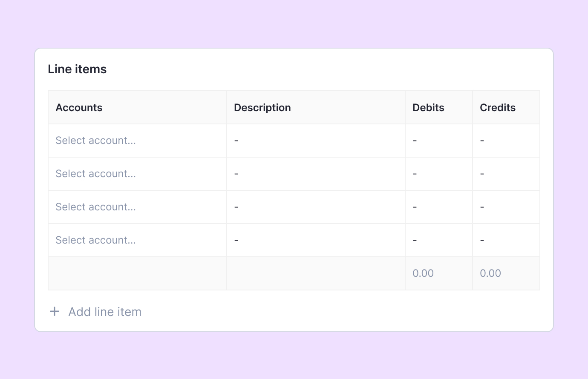Click the first row's Debits cell
The image size is (588, 379).
[x=438, y=141]
